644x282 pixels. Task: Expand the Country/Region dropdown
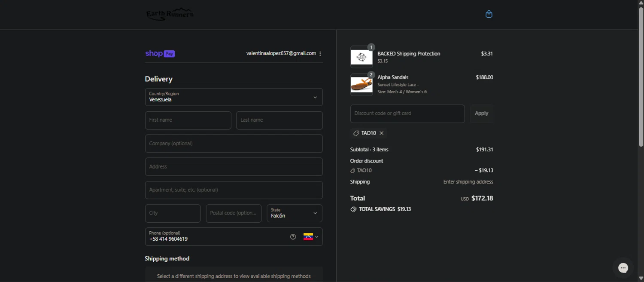[x=234, y=97]
